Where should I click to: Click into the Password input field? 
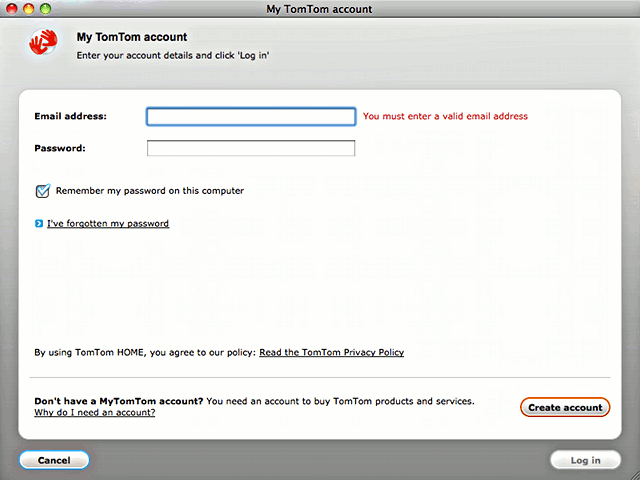[251, 149]
